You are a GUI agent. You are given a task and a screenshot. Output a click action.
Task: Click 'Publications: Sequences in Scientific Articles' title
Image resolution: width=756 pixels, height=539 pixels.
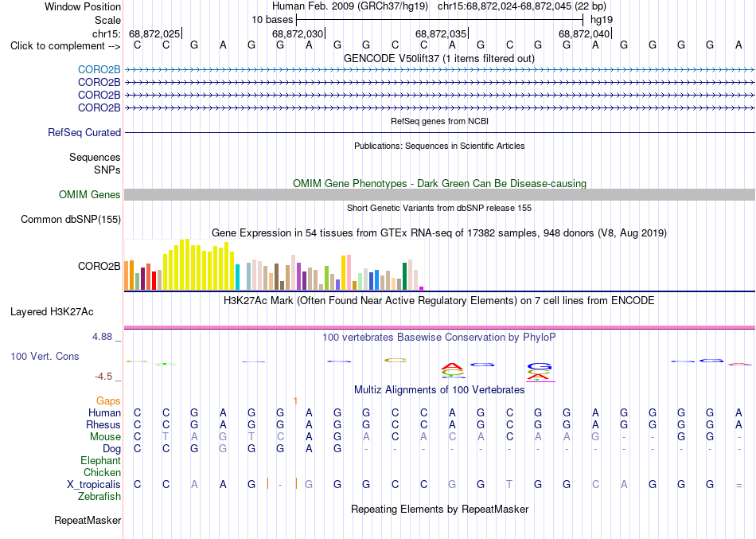pyautogui.click(x=439, y=146)
